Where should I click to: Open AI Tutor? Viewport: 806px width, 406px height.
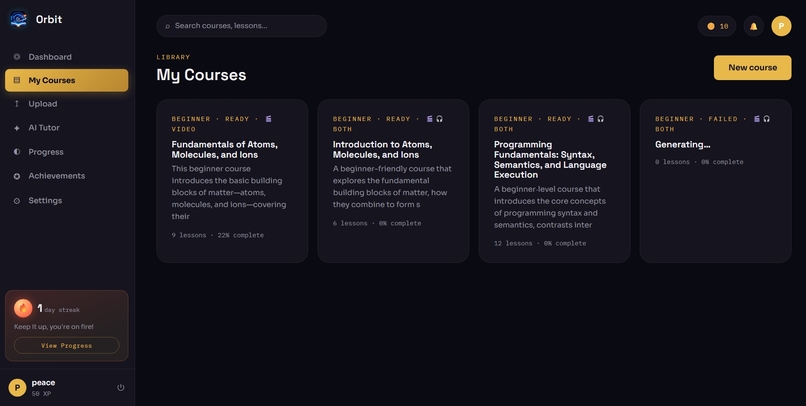tap(67, 128)
